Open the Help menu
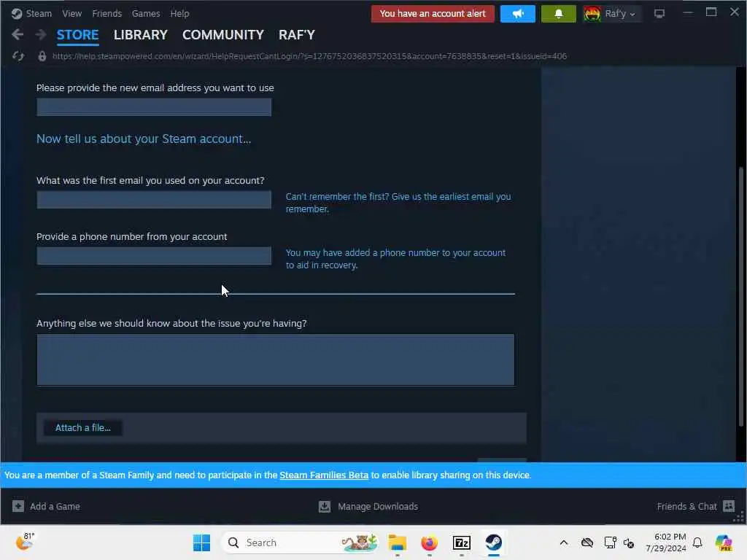 [x=179, y=13]
